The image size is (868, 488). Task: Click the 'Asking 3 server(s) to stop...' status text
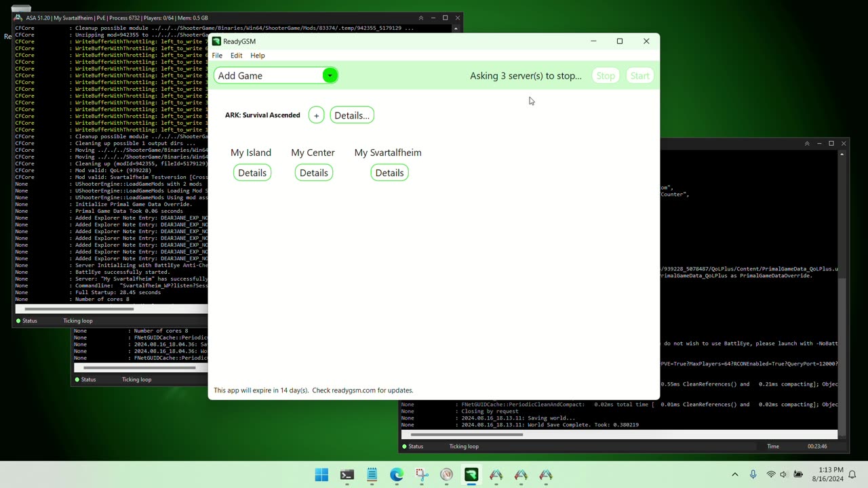coord(526,76)
